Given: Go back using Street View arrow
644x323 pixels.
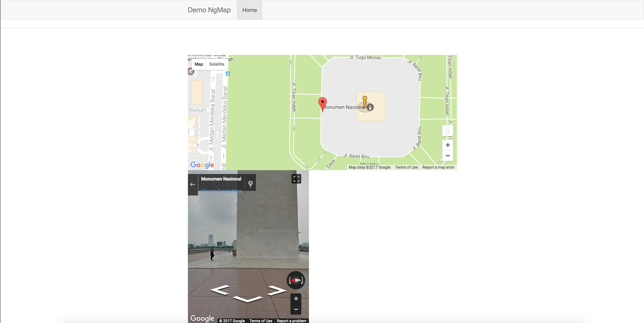Looking at the screenshot, I should (x=193, y=185).
